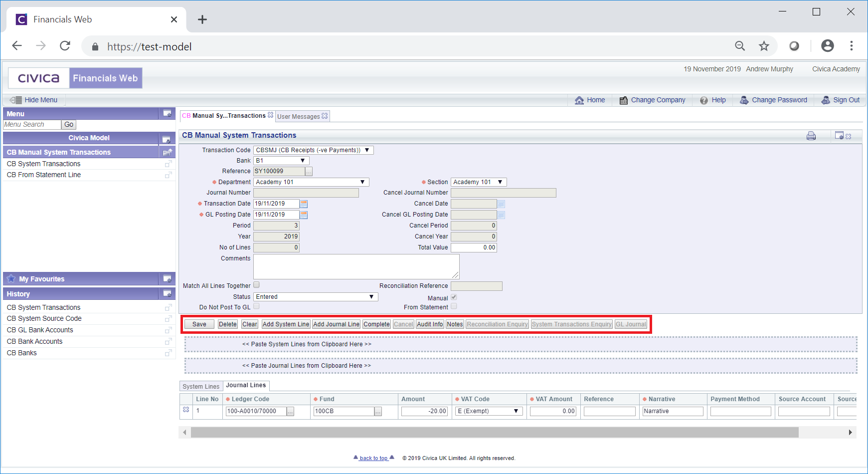Follow the back to top link
Screen dimensions: 868x474
click(373, 458)
